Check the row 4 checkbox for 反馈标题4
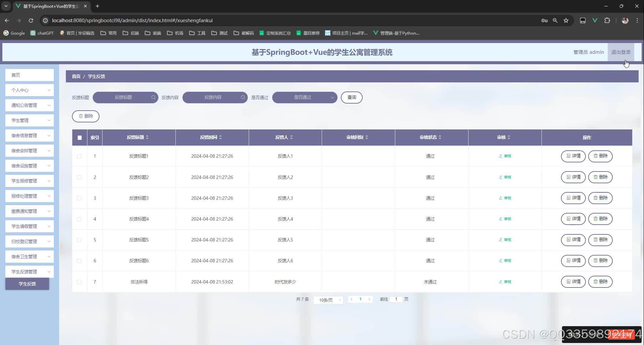Screen dimensions: 644x345 pos(79,219)
